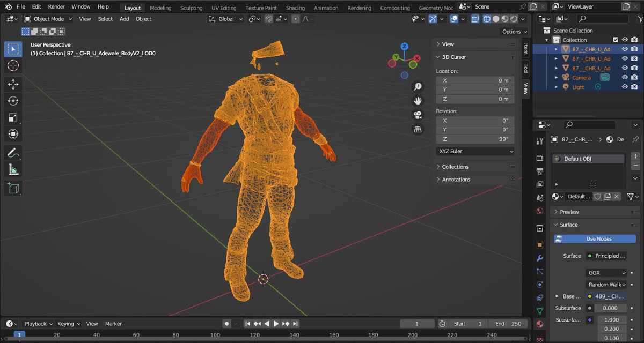Open the XYZ Euler rotation mode dropdown
644x343 pixels.
[x=475, y=151]
